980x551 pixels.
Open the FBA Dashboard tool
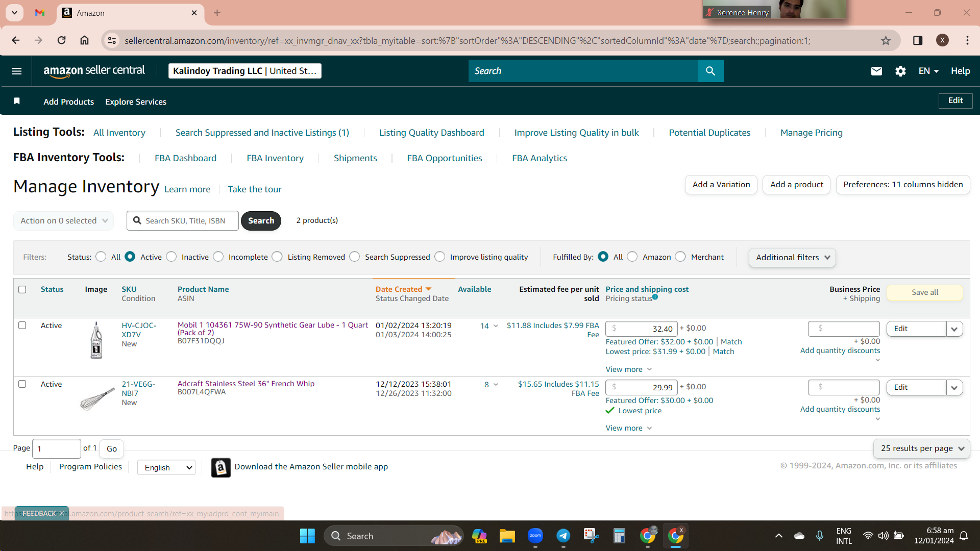[x=186, y=158]
